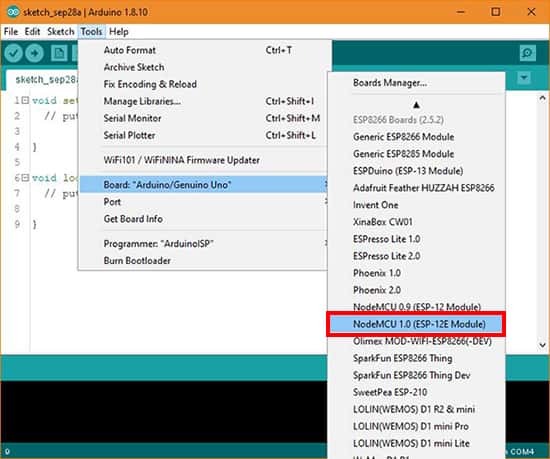Choose Get Board Info
This screenshot has height=459, width=550.
pyautogui.click(x=203, y=219)
